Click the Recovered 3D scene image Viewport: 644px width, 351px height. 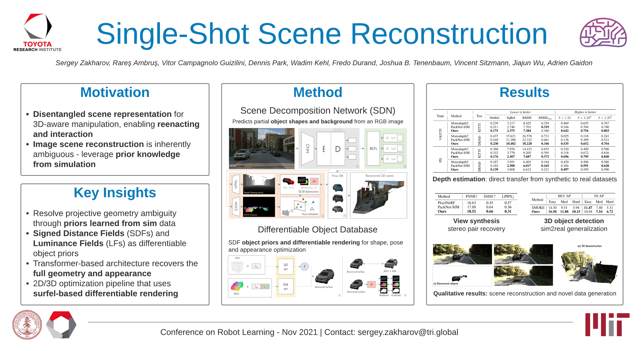pos(378,197)
